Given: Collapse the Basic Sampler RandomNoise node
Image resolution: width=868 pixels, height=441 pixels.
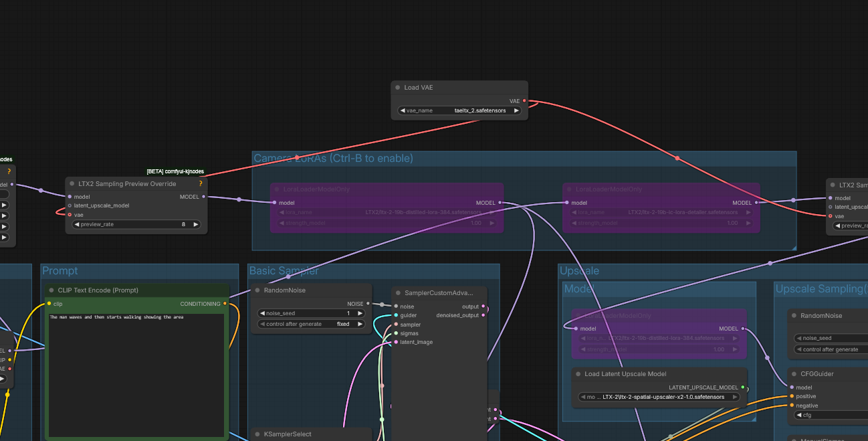Looking at the screenshot, I should click(257, 290).
